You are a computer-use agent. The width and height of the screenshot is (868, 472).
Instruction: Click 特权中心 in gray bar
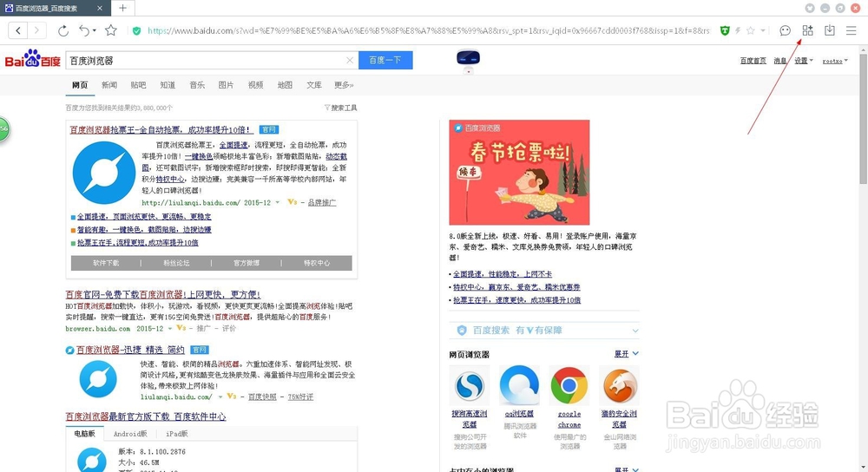point(317,263)
